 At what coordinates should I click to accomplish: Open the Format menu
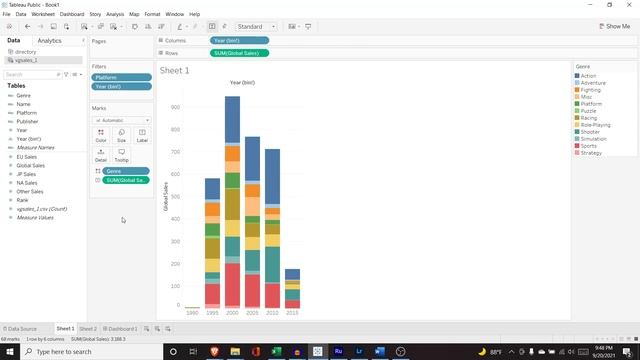tap(152, 14)
